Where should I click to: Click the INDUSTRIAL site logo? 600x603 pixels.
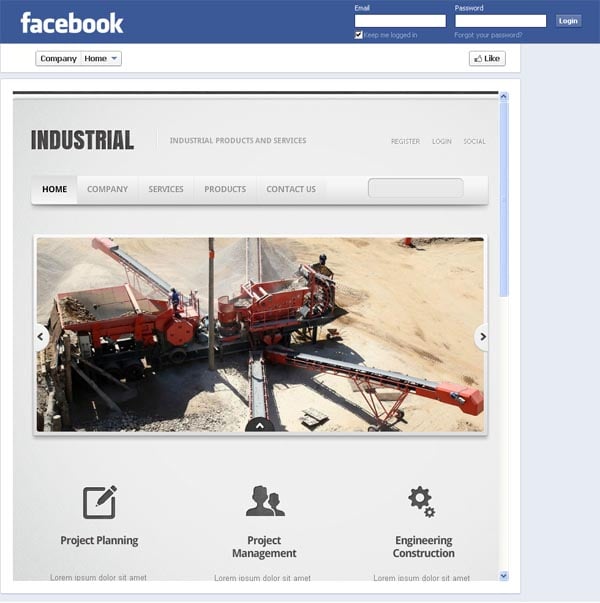[82, 140]
